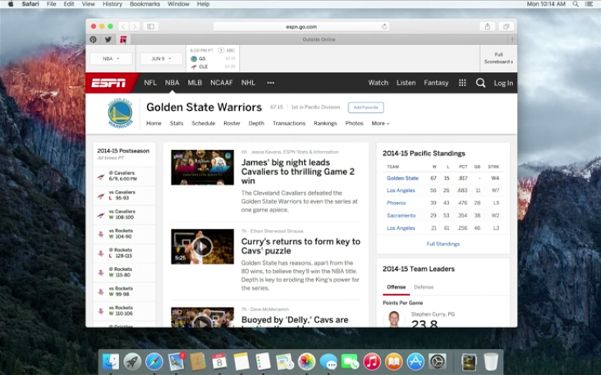Reload the page from the address bar
The width and height of the screenshot is (601, 375).
384,26
